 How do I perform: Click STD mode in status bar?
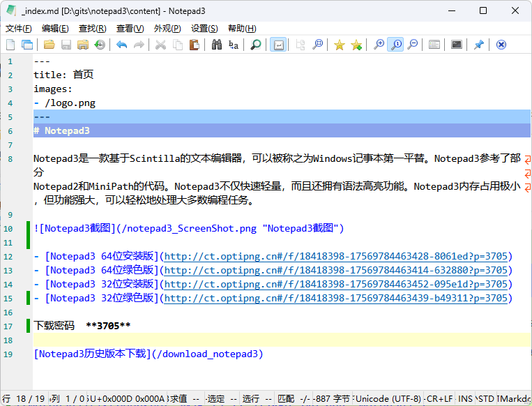pos(486,398)
